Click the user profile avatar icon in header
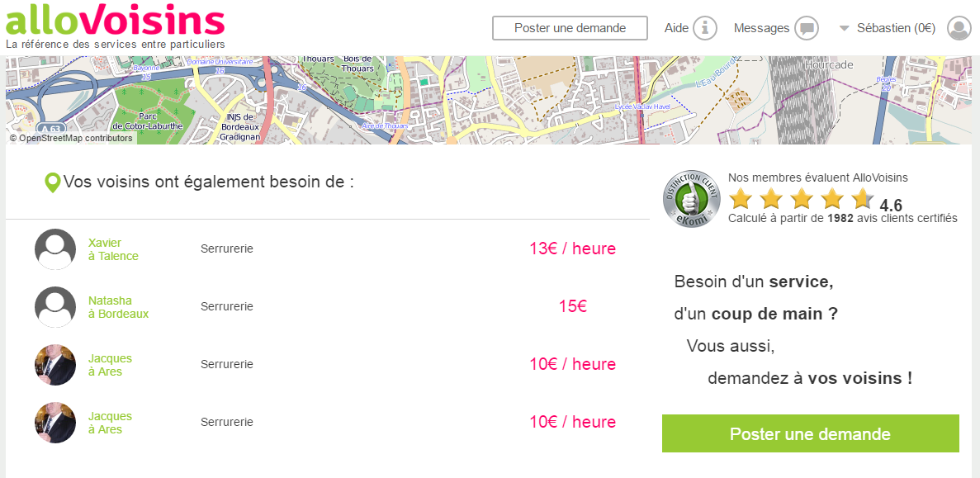 pos(959,28)
